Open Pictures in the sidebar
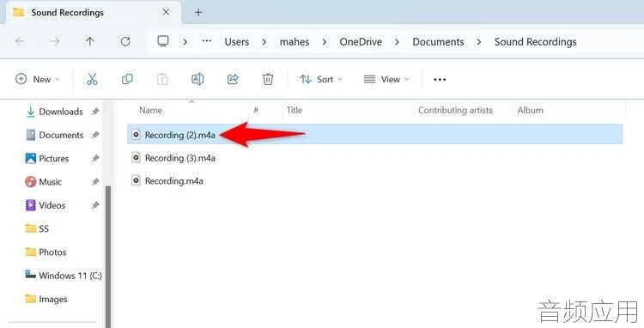Screen dimensions: 644x328 [x=54, y=159]
